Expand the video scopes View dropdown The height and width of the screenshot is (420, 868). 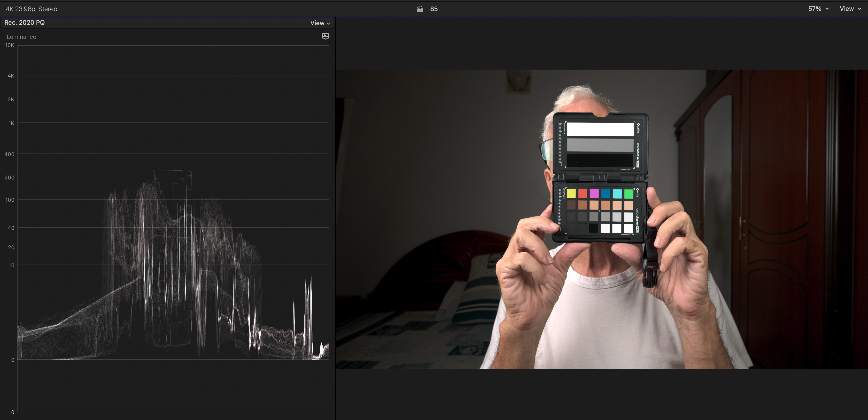(320, 23)
